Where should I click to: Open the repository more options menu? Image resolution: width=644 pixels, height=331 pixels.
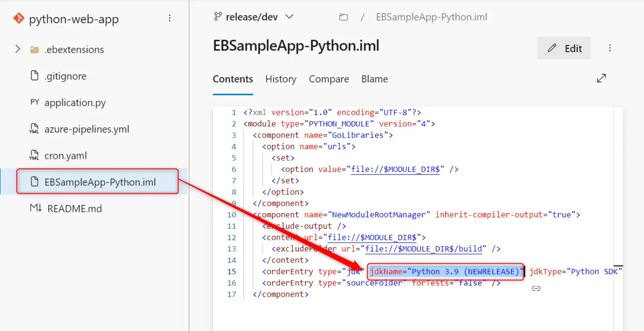170,18
